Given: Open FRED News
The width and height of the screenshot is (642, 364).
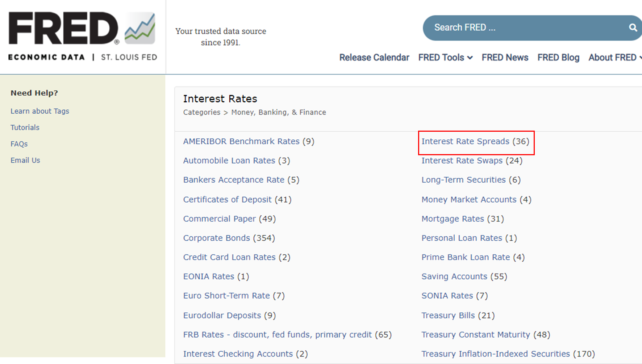Looking at the screenshot, I should (x=505, y=58).
